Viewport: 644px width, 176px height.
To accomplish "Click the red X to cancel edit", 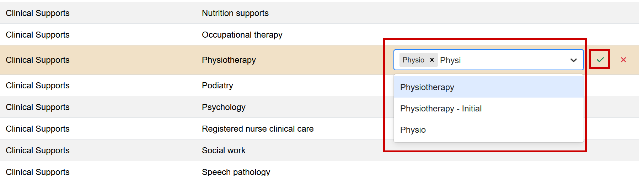I will (623, 60).
